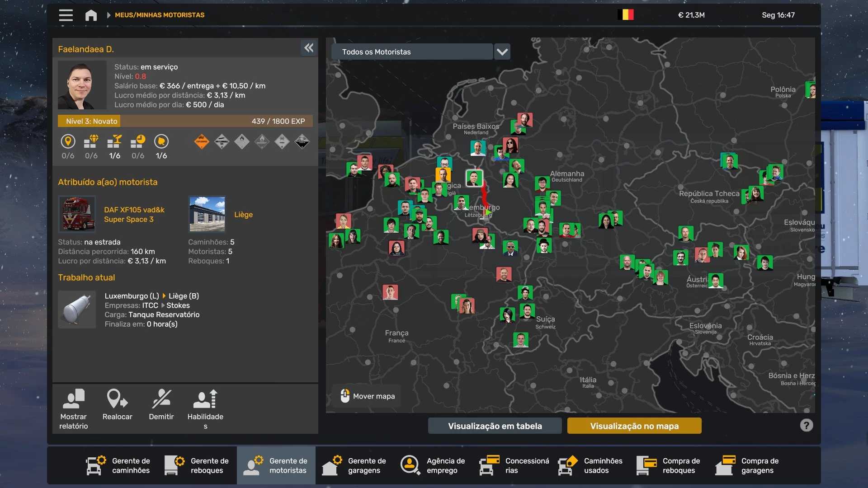Click the Nível 3 Novato EXP bar
868x488 pixels.
coord(185,121)
